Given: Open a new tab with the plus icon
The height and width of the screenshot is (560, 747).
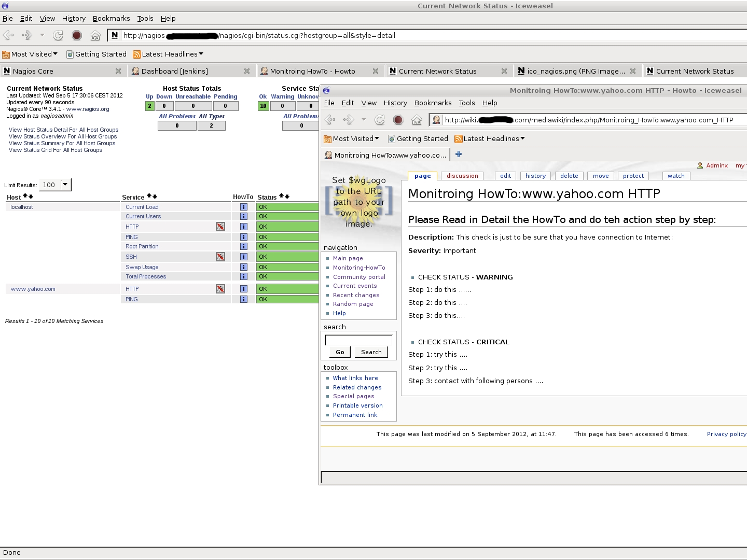Looking at the screenshot, I should pos(459,155).
